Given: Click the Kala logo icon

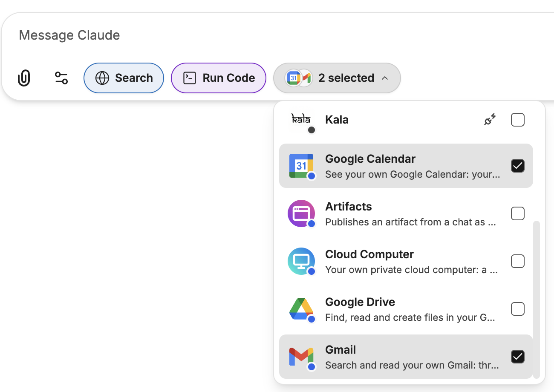Looking at the screenshot, I should [301, 120].
